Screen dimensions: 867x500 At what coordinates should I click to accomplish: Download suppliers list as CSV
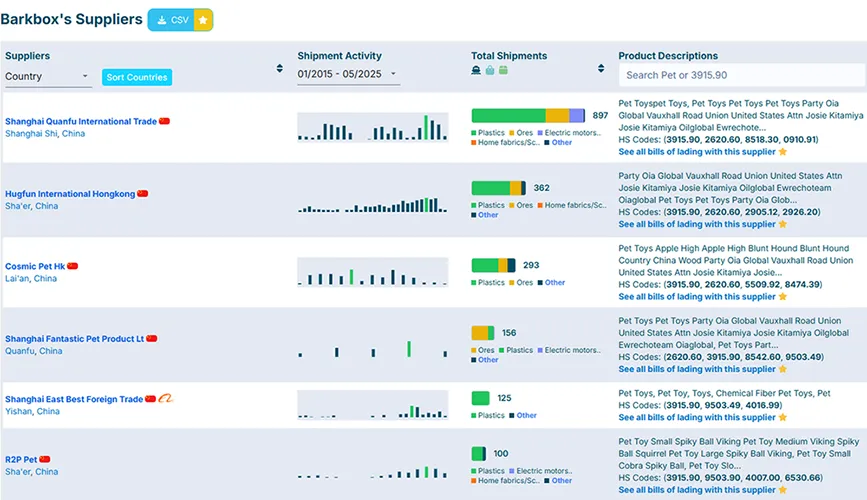click(171, 20)
